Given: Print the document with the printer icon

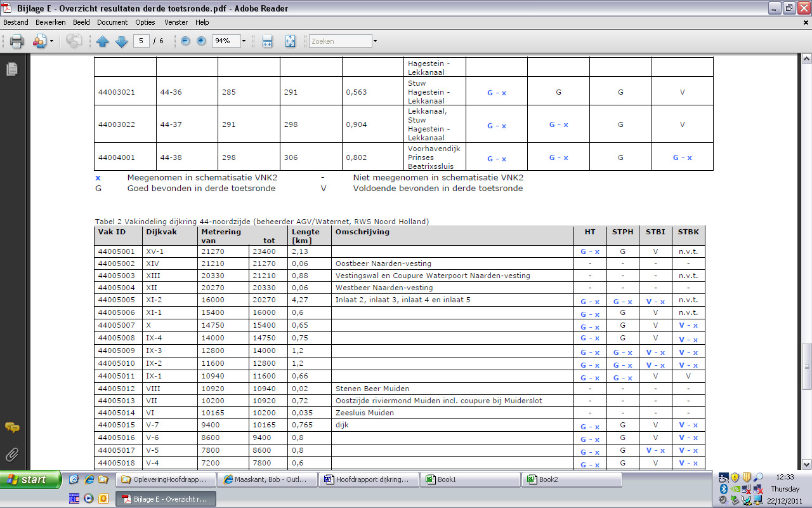Looking at the screenshot, I should (16, 41).
